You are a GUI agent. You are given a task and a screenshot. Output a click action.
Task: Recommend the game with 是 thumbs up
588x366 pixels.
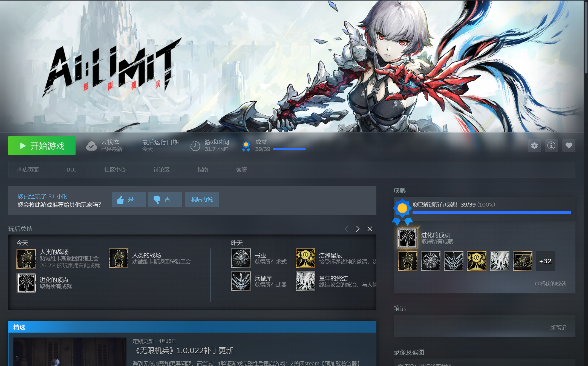[x=129, y=199]
